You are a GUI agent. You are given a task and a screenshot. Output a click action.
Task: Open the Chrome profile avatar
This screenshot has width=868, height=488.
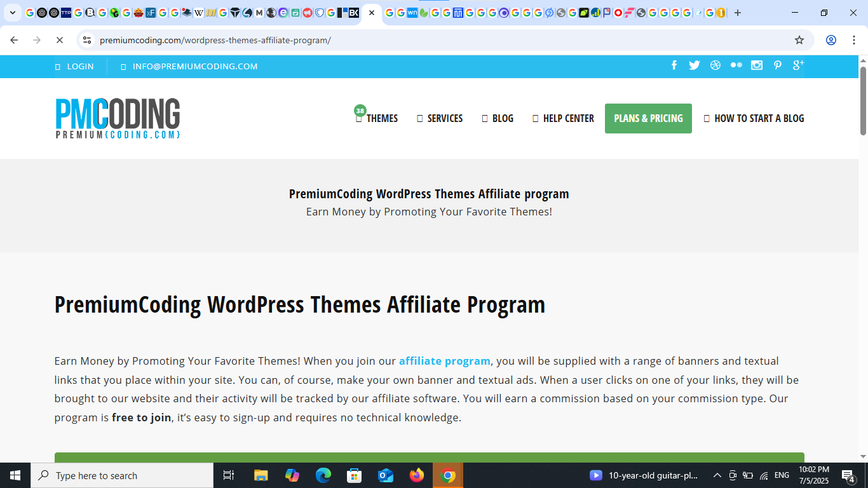(831, 40)
